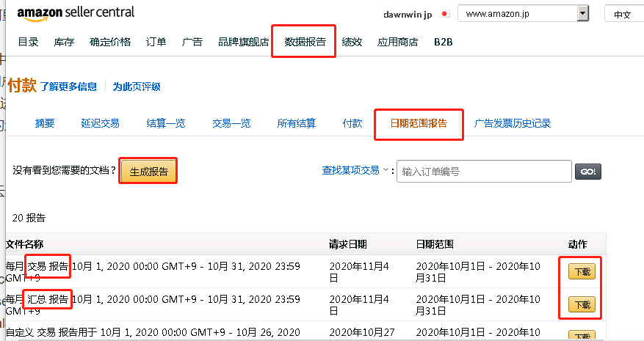Screen dimensions: 644x341
Task: Open the B2B menu
Action: (443, 42)
